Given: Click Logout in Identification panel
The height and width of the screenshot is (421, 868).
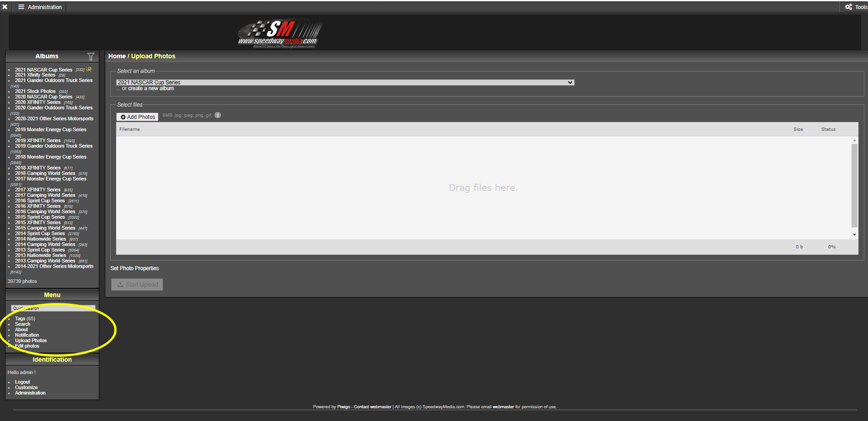Looking at the screenshot, I should click(22, 382).
